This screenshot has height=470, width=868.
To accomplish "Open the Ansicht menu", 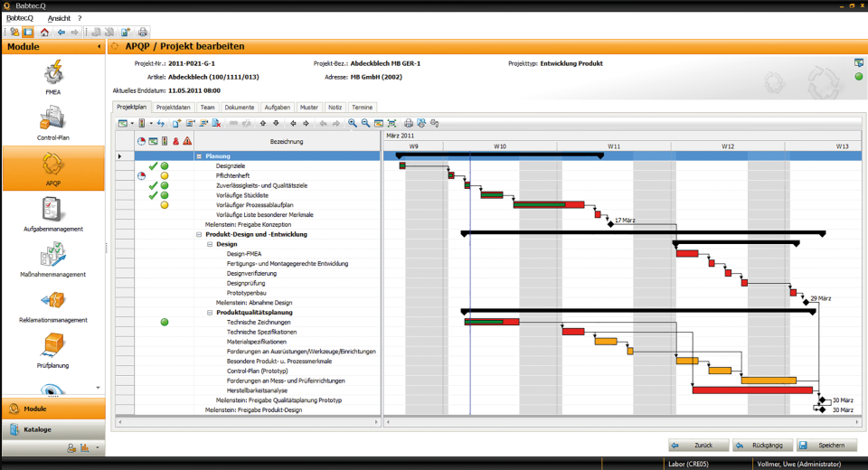I will [x=59, y=18].
